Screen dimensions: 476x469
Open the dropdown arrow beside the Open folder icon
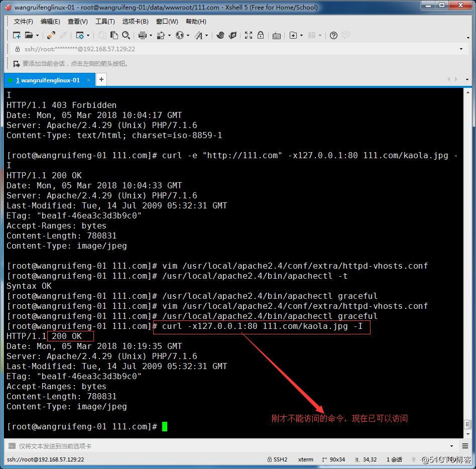37,36
